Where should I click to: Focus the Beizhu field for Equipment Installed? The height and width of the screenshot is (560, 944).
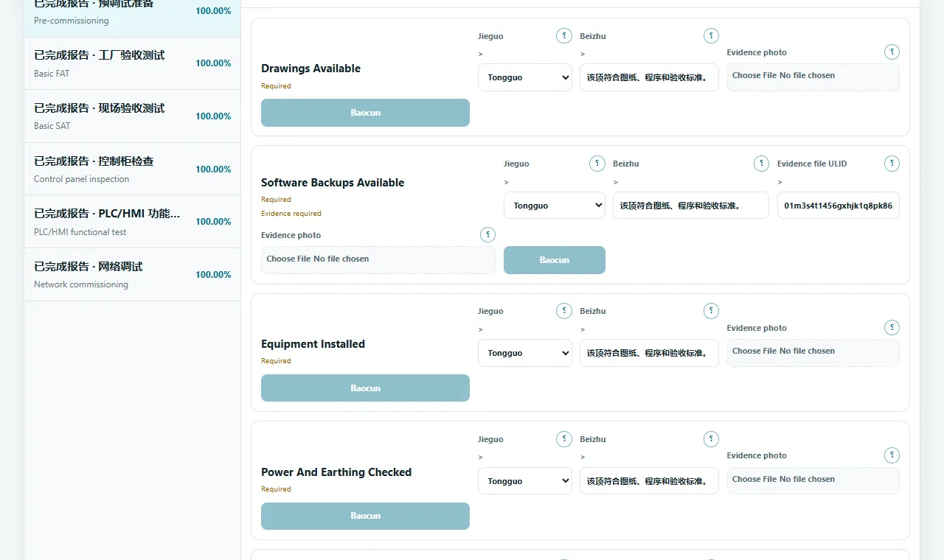(649, 353)
